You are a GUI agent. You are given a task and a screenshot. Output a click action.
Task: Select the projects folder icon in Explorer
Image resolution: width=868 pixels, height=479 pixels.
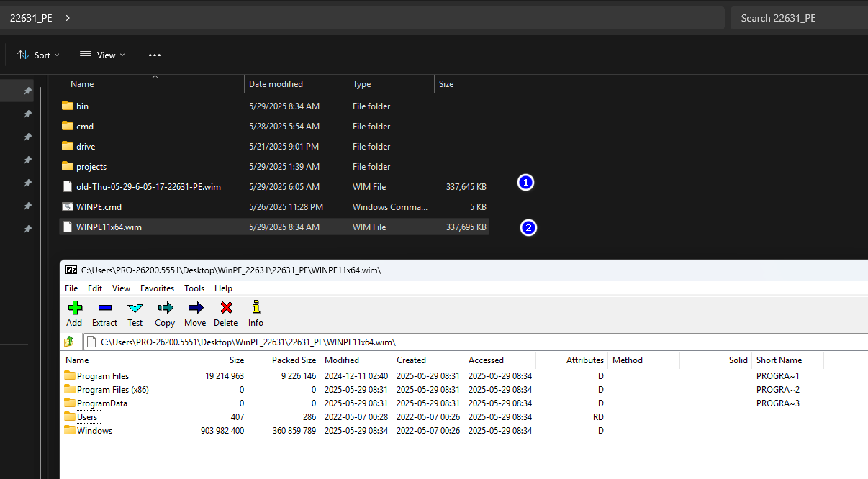tap(68, 166)
